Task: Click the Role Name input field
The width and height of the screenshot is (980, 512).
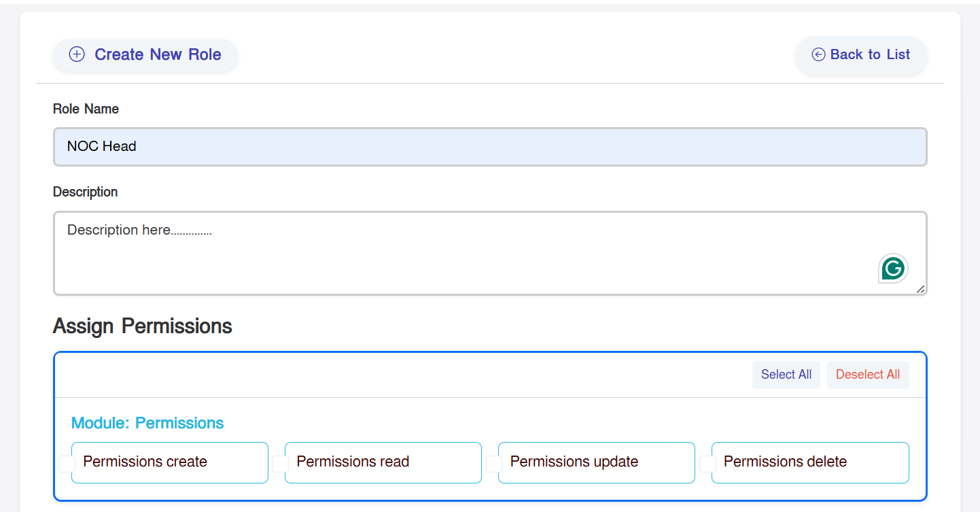Action: click(489, 146)
